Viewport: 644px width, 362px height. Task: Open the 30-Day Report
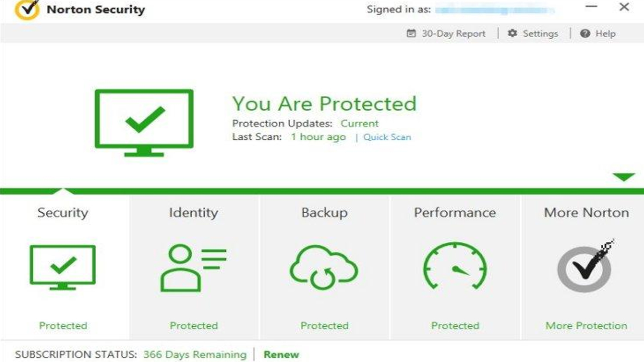pos(446,34)
